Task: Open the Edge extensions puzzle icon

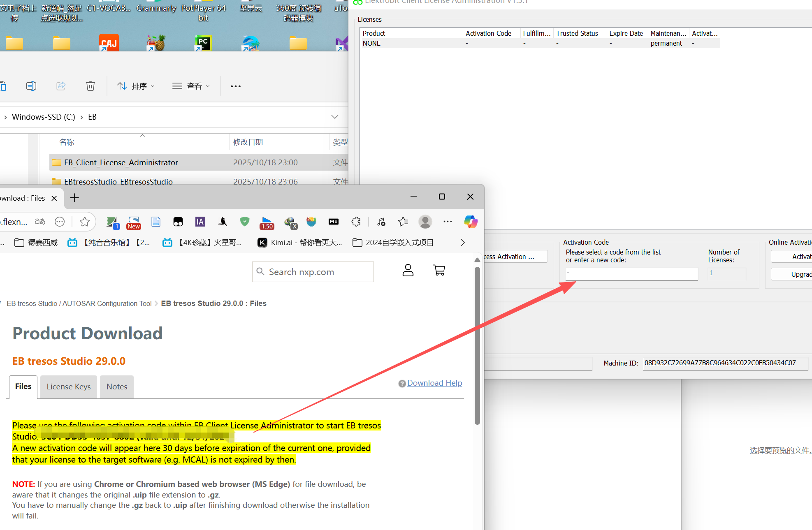Action: point(356,222)
